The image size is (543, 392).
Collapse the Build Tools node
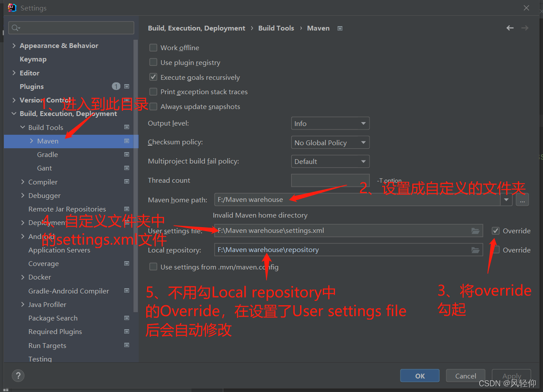point(23,127)
